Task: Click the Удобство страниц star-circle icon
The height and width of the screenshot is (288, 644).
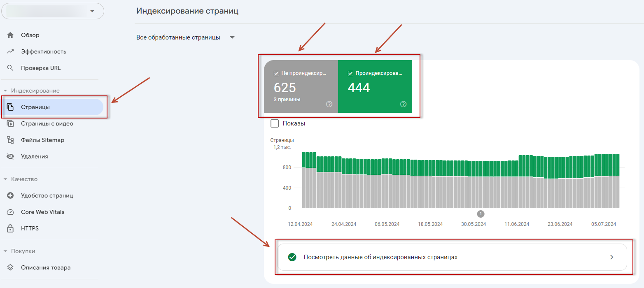Action: 11,195
